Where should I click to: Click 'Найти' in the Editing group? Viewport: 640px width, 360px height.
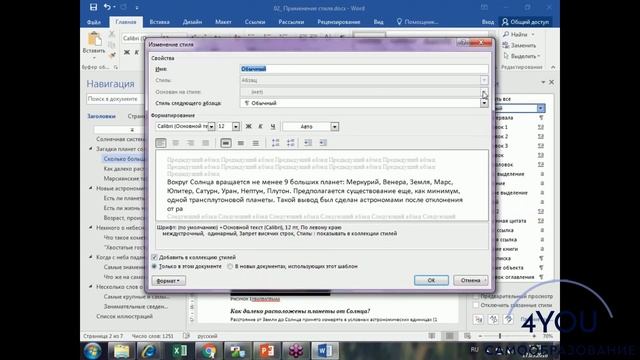pos(518,35)
